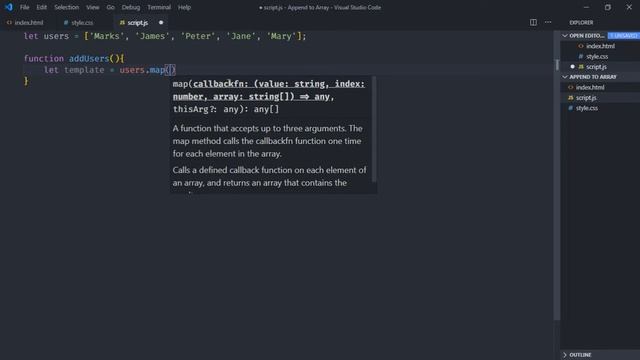Restore down the VS Code window
This screenshot has height=360, width=640.
608,7
